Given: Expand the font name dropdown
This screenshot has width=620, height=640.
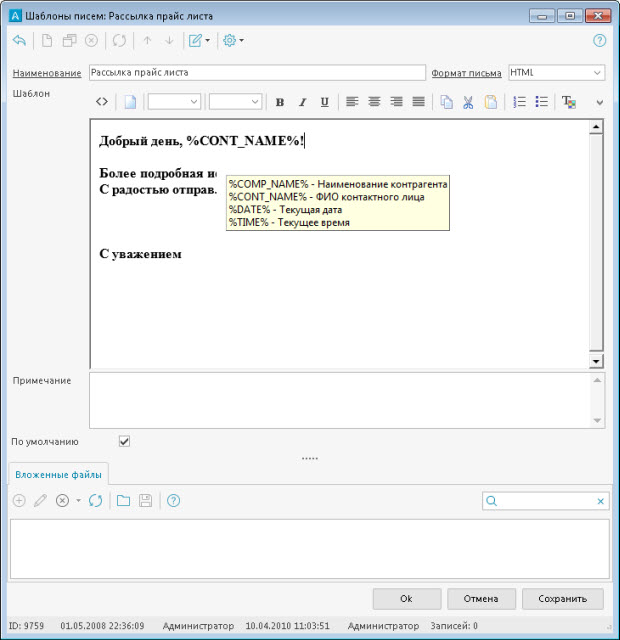Looking at the screenshot, I should [174, 102].
